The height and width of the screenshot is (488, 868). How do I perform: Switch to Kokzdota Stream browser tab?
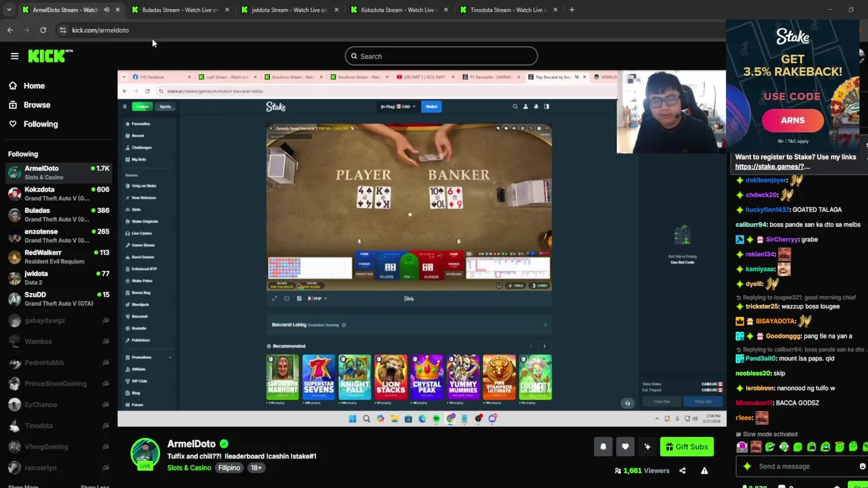398,9
